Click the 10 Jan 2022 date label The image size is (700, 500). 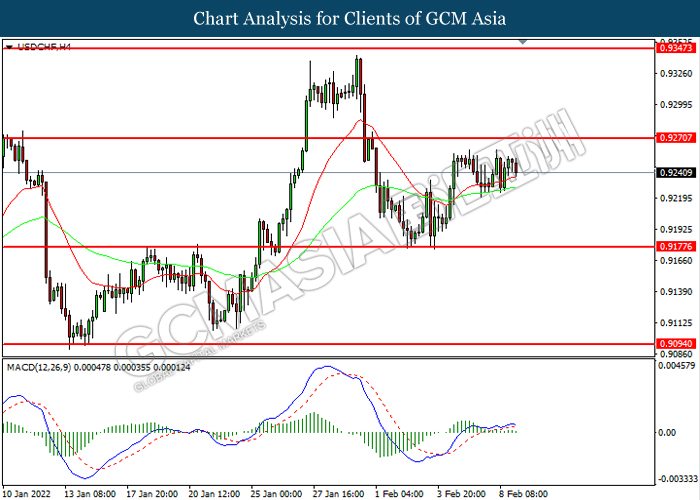point(27,494)
